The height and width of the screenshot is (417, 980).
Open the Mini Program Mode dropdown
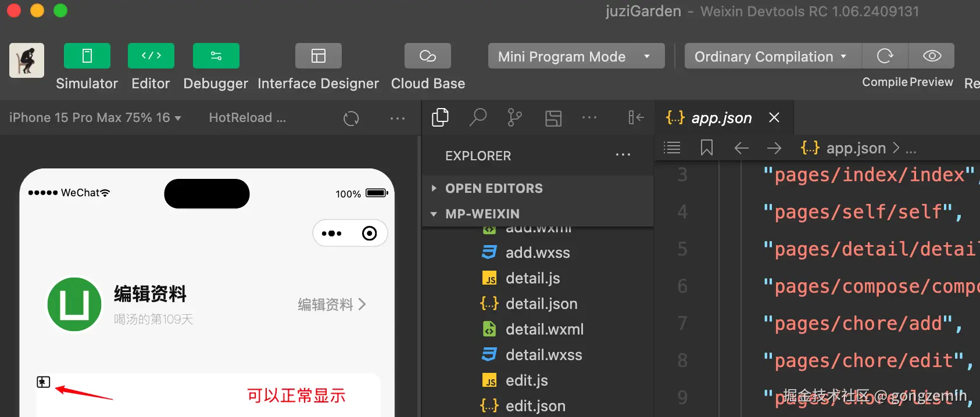[576, 56]
